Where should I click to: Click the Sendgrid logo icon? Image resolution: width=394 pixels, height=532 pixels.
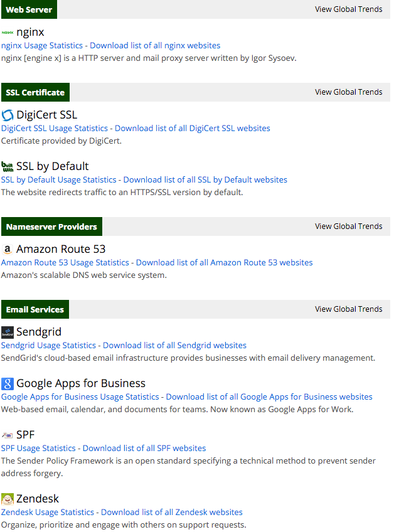coord(8,332)
